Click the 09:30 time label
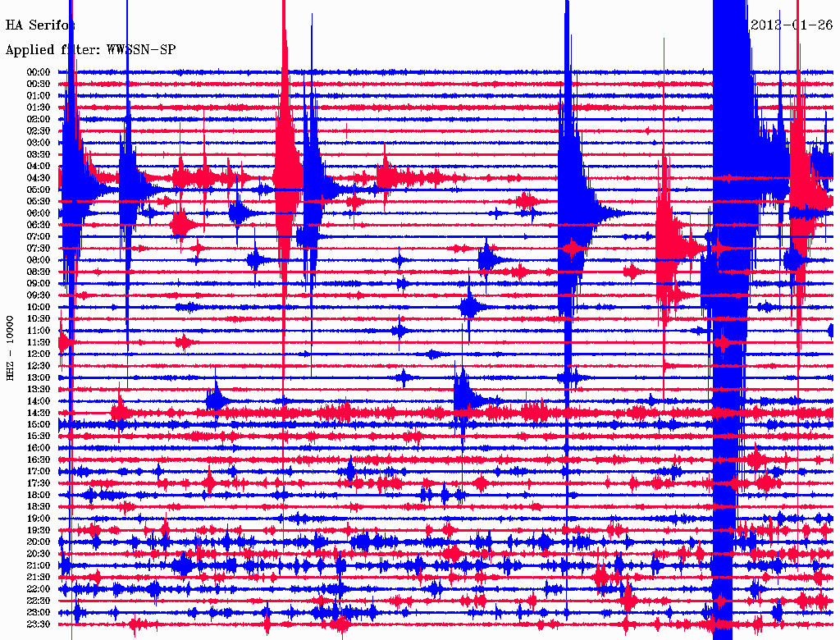Viewport: 840px width, 640px height. pyautogui.click(x=39, y=295)
